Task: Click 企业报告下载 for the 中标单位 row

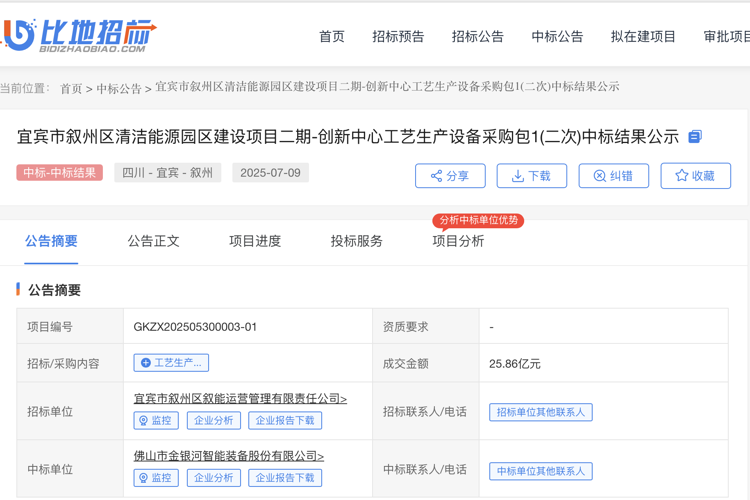Action: (285, 478)
